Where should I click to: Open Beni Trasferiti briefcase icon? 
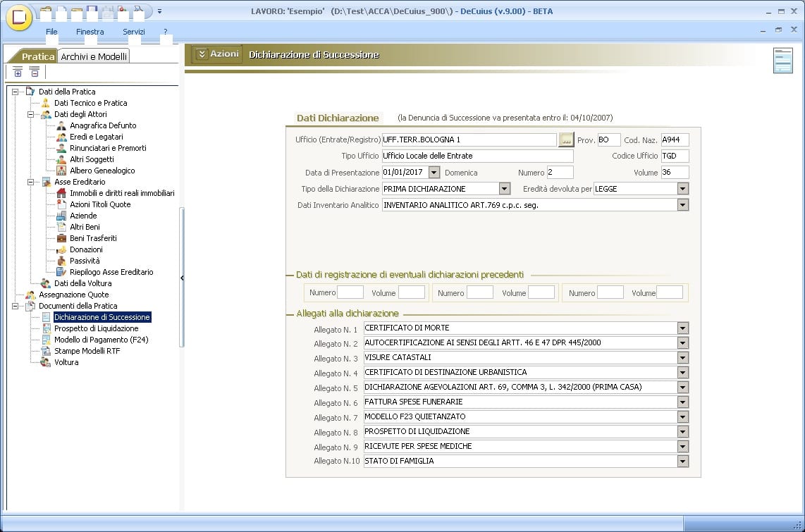(61, 239)
